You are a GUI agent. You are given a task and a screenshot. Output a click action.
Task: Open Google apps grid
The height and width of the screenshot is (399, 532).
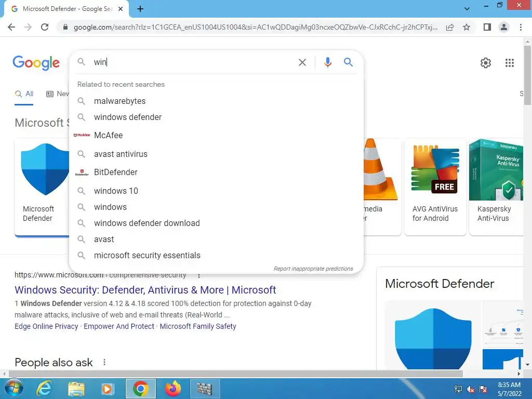coord(510,63)
